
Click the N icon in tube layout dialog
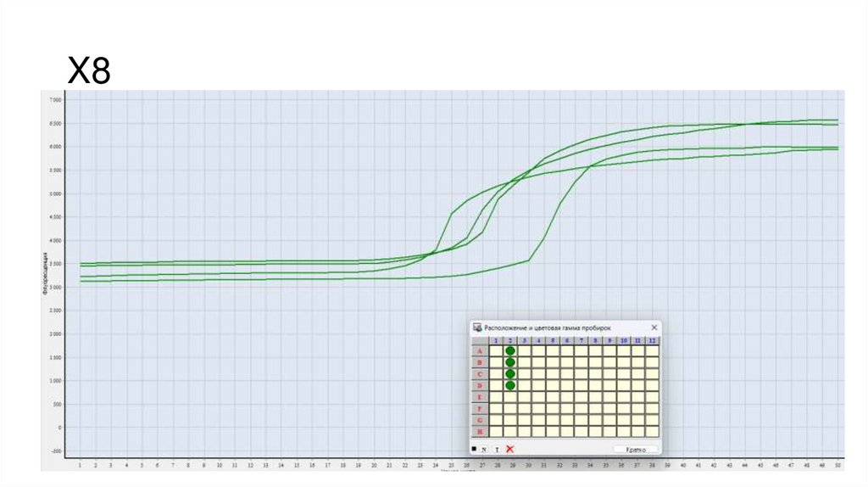(x=484, y=450)
